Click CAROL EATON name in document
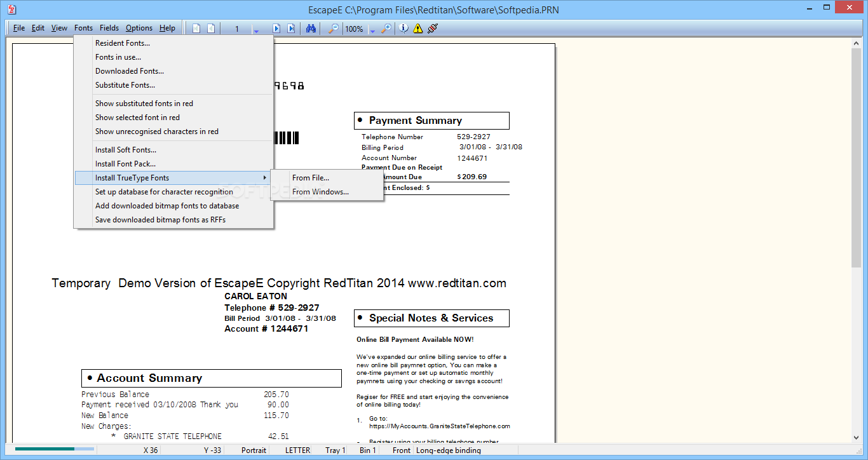Screen dimensions: 868x460 pos(255,296)
